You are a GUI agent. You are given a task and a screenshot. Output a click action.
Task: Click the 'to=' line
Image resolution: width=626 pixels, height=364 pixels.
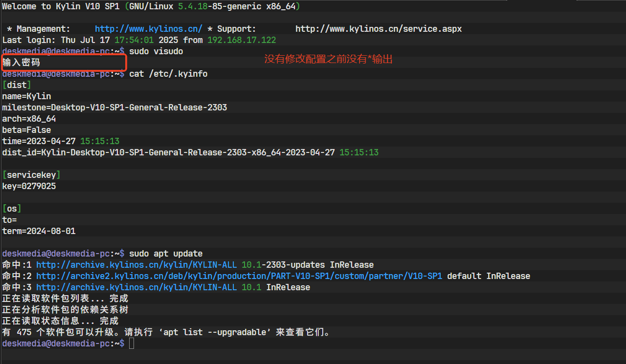tap(9, 220)
